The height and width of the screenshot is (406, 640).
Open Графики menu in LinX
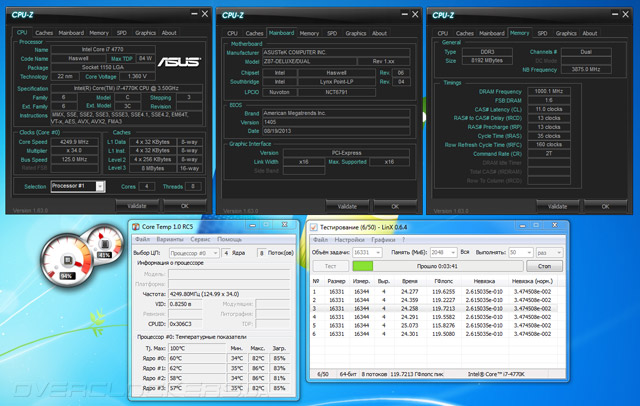tap(383, 240)
